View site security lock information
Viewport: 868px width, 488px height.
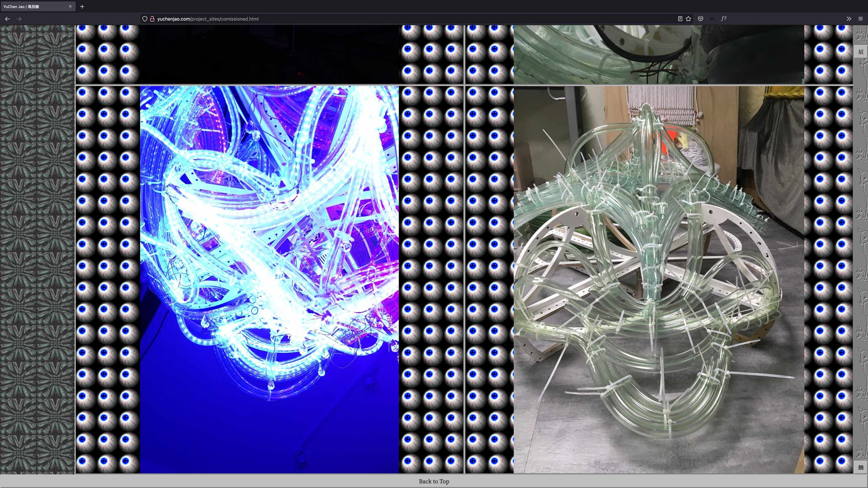[152, 19]
